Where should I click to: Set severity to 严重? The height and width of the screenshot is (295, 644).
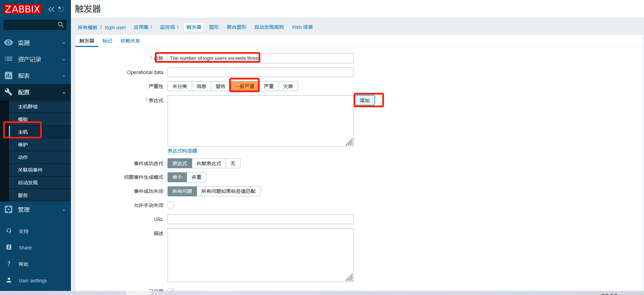[x=269, y=86]
